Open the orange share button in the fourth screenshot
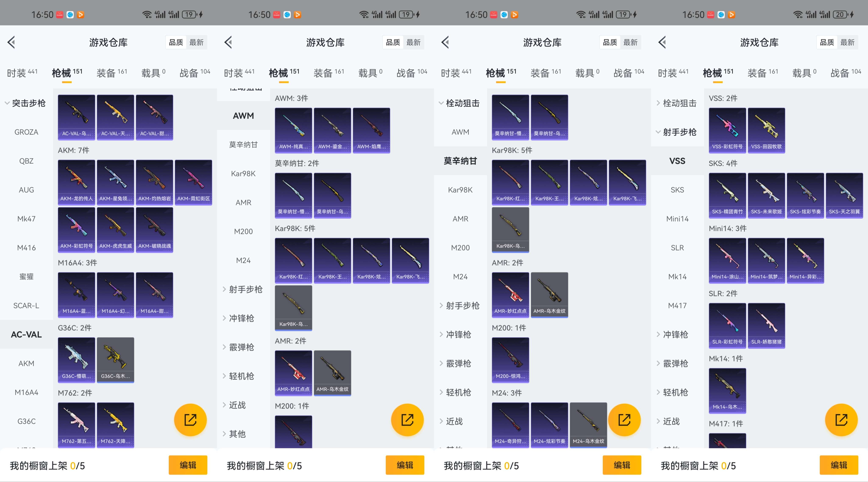Viewport: 868px width, 482px height. coord(841,420)
